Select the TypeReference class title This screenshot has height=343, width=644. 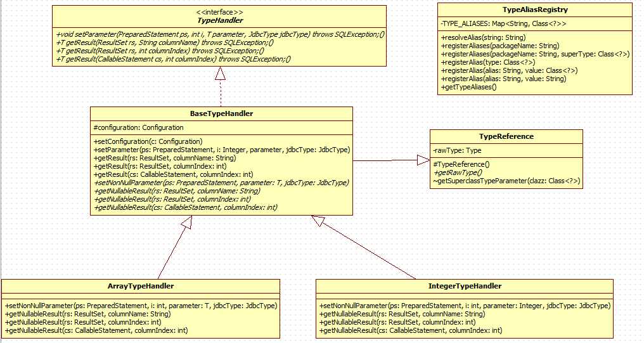tap(506, 137)
